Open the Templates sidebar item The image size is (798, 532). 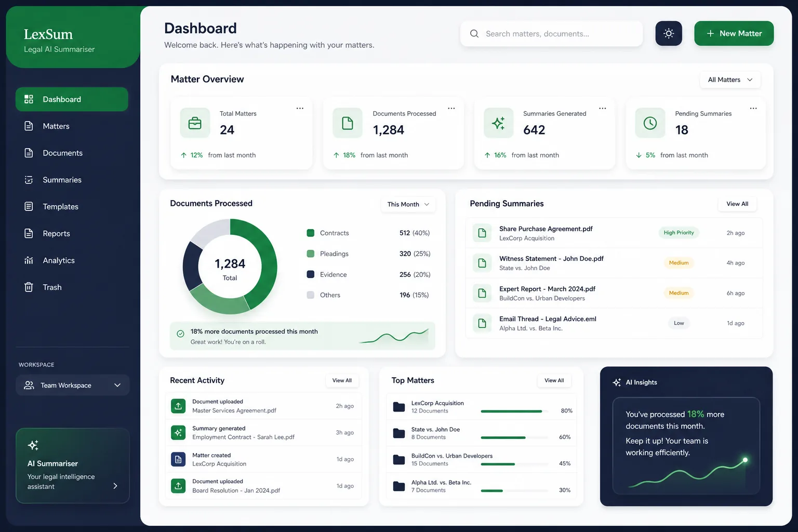(x=72, y=207)
